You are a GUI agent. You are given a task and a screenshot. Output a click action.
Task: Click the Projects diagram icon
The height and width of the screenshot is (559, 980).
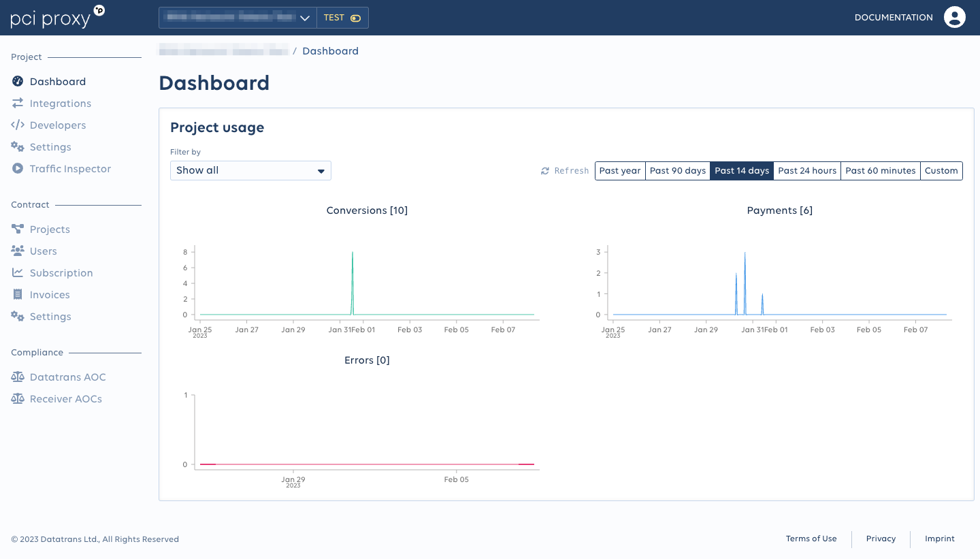point(18,229)
